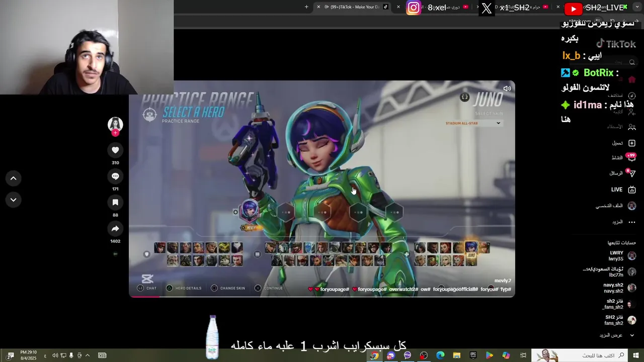The width and height of the screenshot is (644, 362).
Task: Open the notification center icon
Action: coord(10,355)
